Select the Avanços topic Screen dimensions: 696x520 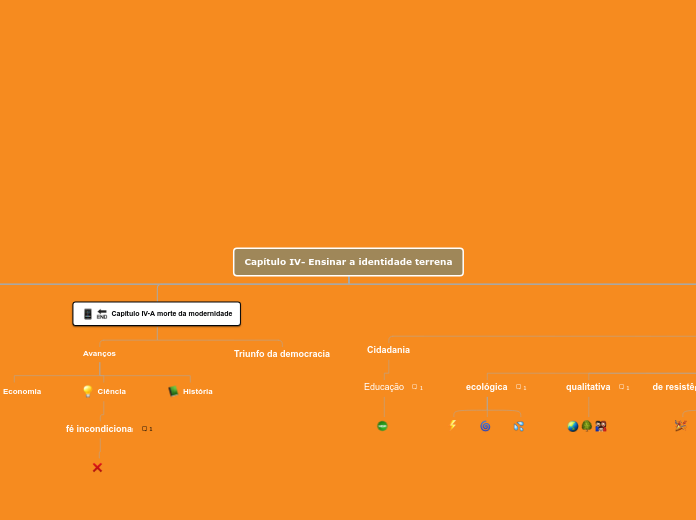click(99, 353)
